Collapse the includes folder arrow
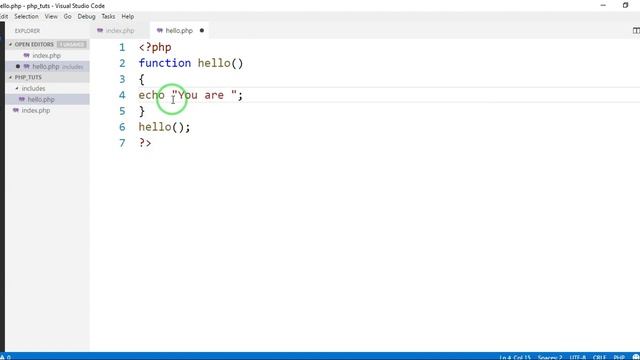The height and width of the screenshot is (360, 640). (x=17, y=89)
